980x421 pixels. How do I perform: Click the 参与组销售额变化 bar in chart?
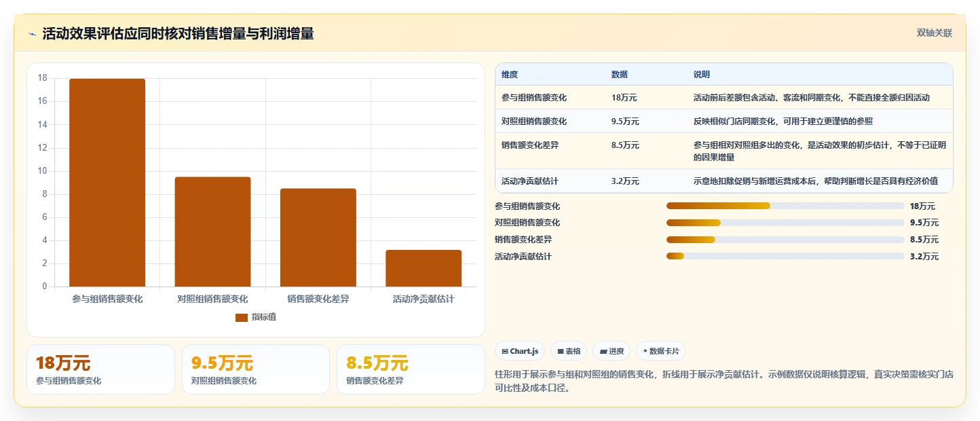107,183
